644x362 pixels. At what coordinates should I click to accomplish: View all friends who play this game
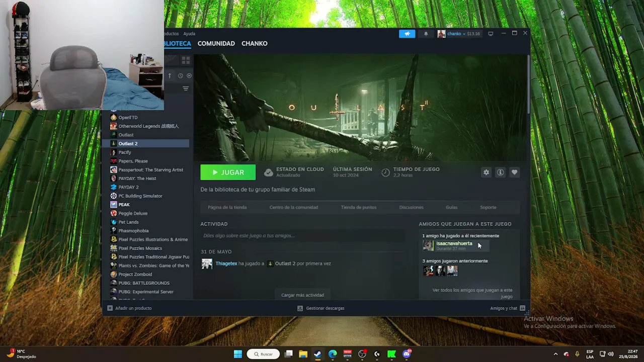(472, 293)
